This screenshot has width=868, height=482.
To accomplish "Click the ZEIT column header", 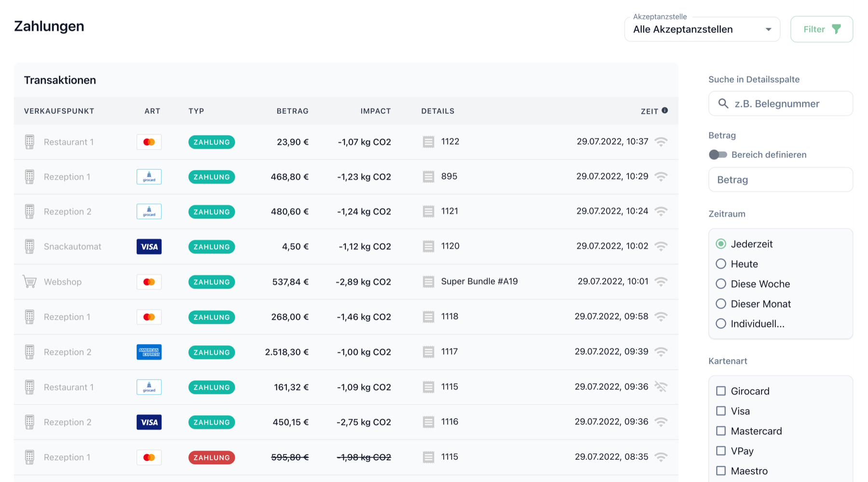I will (650, 111).
